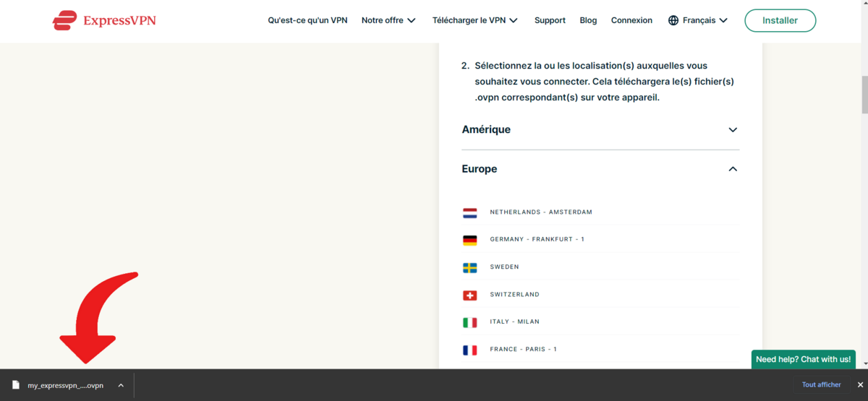Click the Installer button
The width and height of the screenshot is (868, 401).
pyautogui.click(x=780, y=20)
